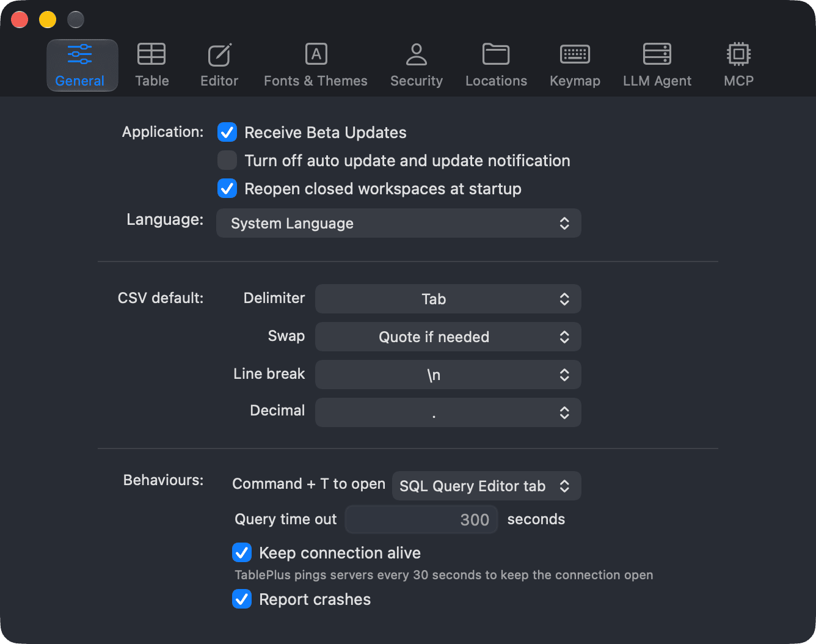Image resolution: width=816 pixels, height=644 pixels.
Task: Choose a different Decimal separator
Action: coord(448,412)
